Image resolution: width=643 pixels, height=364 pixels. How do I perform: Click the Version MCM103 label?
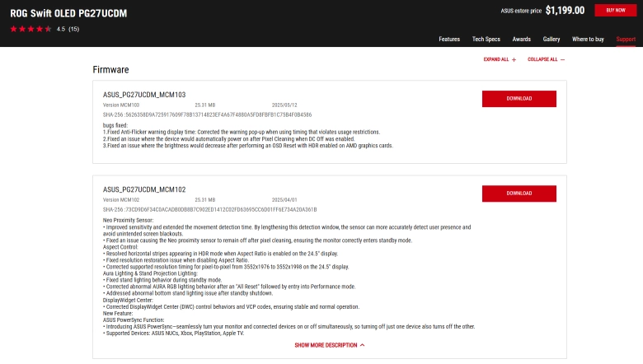click(x=121, y=105)
